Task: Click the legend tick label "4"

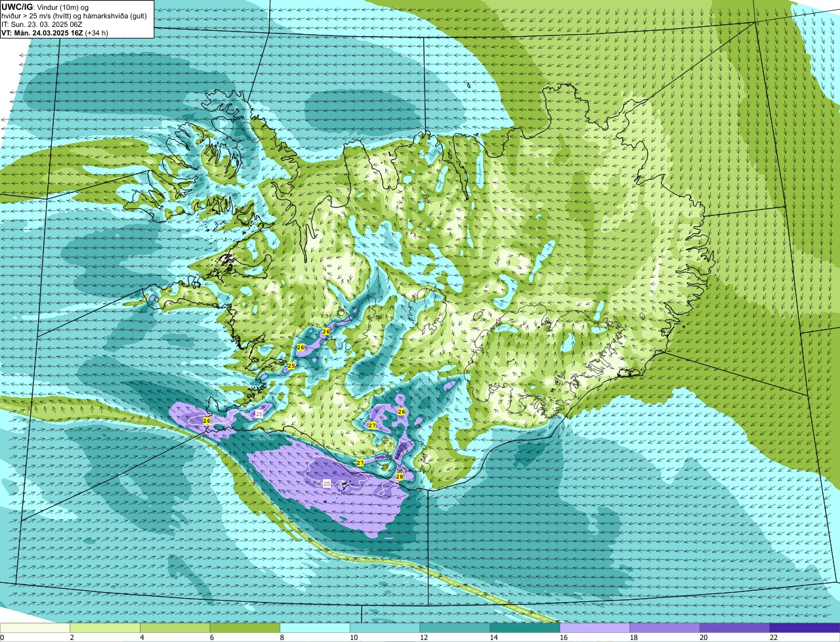Action: [142, 637]
